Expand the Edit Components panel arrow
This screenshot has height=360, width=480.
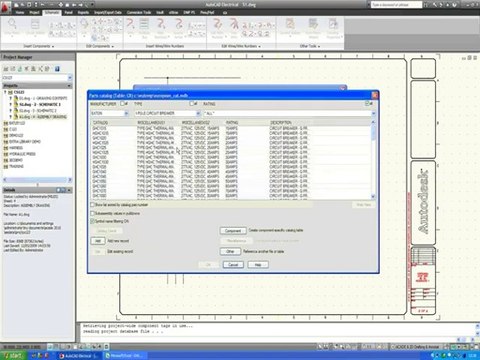(112, 46)
